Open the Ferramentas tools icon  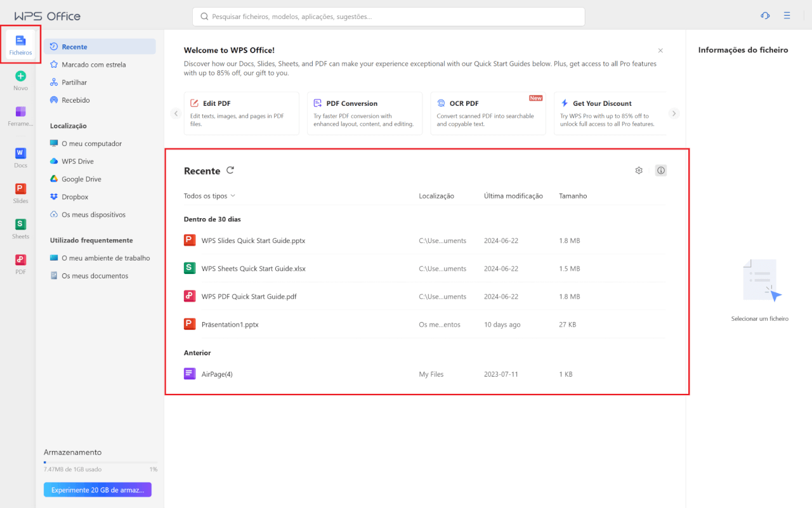[x=20, y=112]
